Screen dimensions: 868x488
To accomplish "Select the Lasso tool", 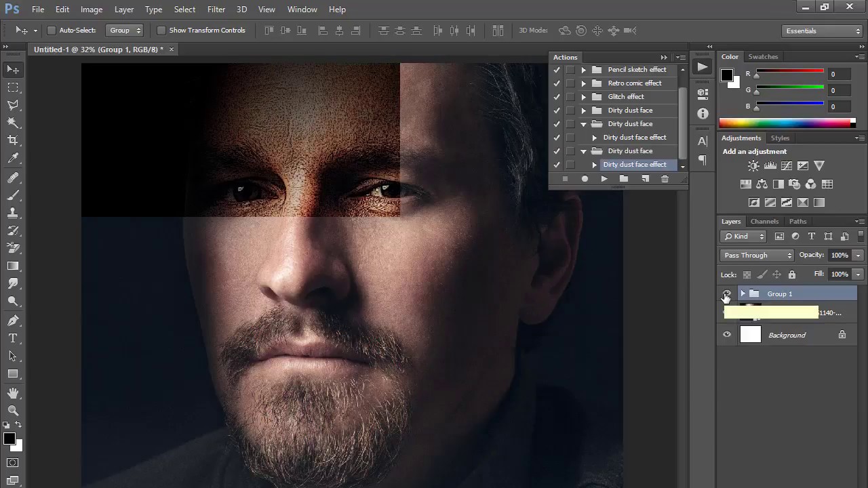I will click(13, 105).
